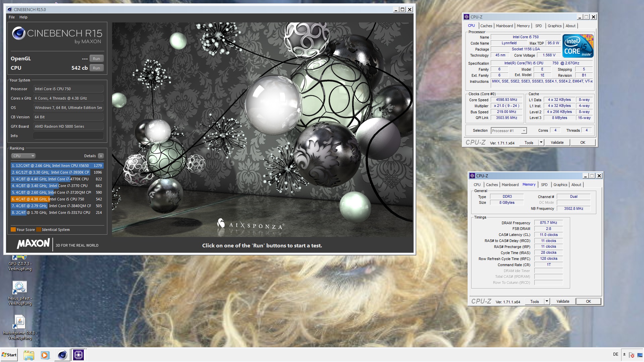Switch to Mainboard tab in lower CPU-Z
Screen dimensions: 644x362
click(510, 185)
